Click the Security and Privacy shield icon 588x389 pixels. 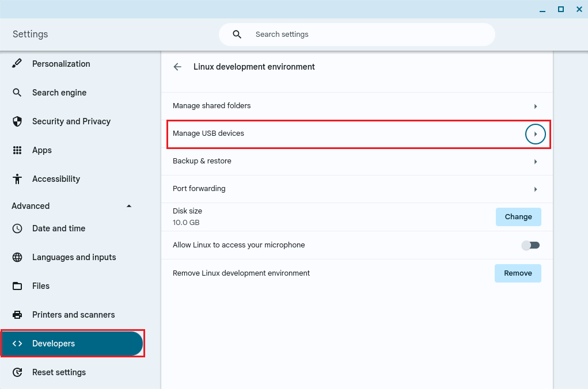click(x=17, y=121)
